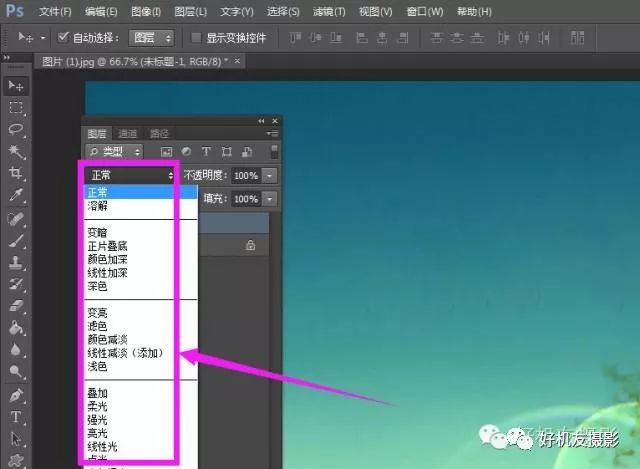Click shape layer filter icon
Viewport: 640px width, 469px height.
point(227,152)
